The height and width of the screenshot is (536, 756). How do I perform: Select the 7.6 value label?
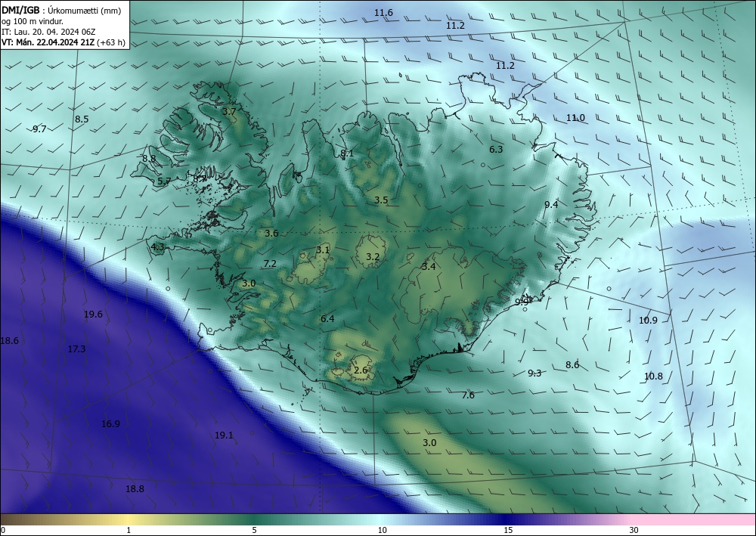click(468, 395)
